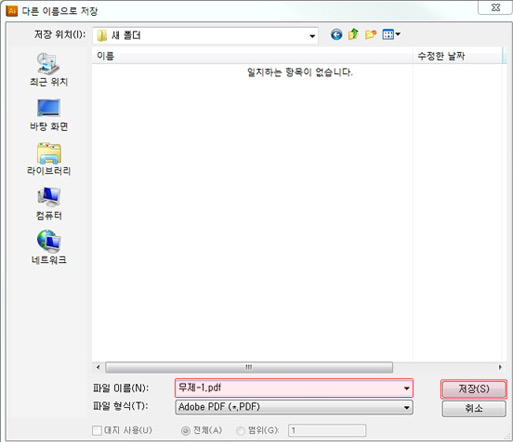
Task: Click the 취소 cancel button
Action: click(x=474, y=408)
